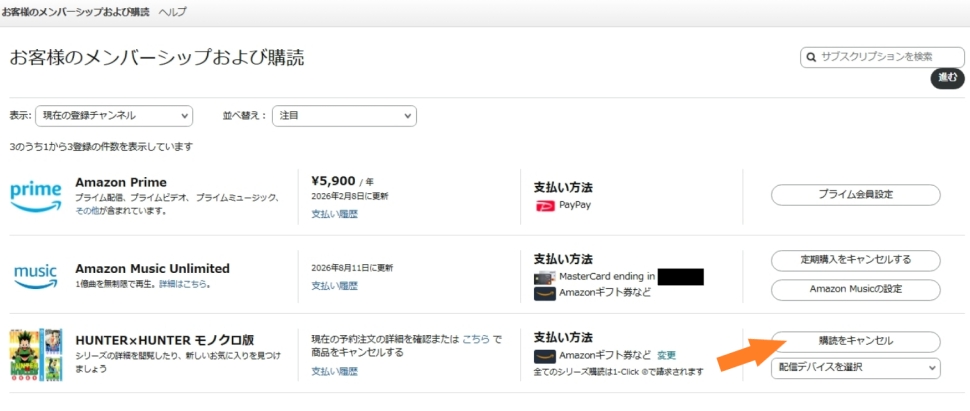970x411 pixels.
Task: Click the Amazon Prime logo icon
Action: 36,195
